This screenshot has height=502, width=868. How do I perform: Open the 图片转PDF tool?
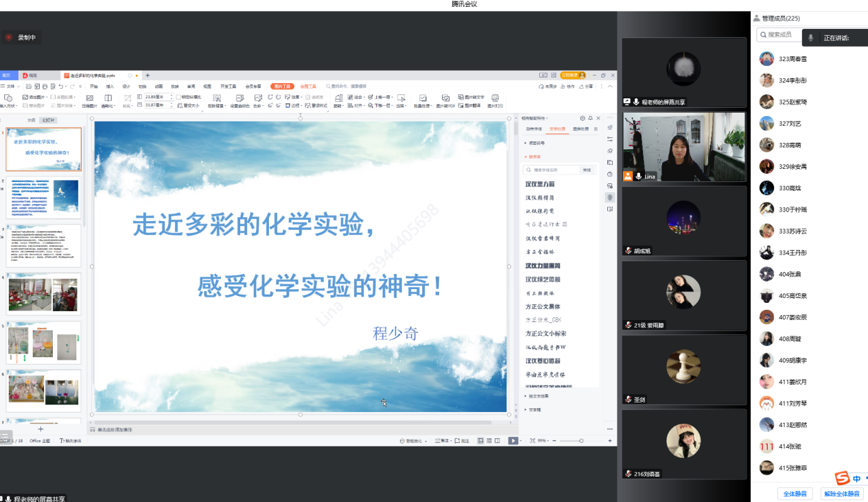tap(445, 100)
